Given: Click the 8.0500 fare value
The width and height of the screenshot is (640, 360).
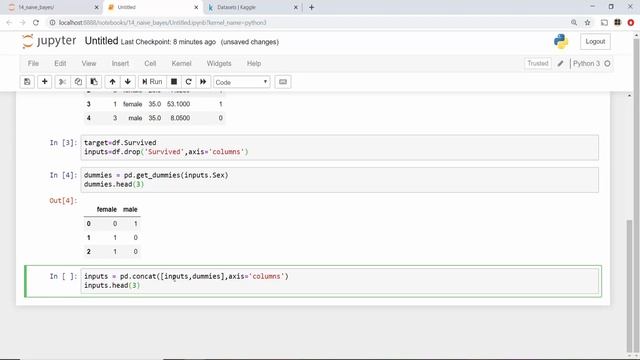Looking at the screenshot, I should pyautogui.click(x=180, y=118).
